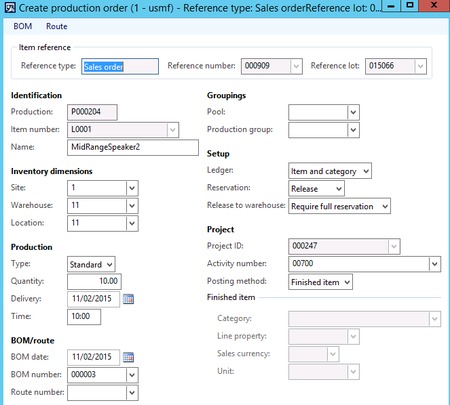Open the BOM menu
Screen dimensions: 450x405
pos(23,26)
